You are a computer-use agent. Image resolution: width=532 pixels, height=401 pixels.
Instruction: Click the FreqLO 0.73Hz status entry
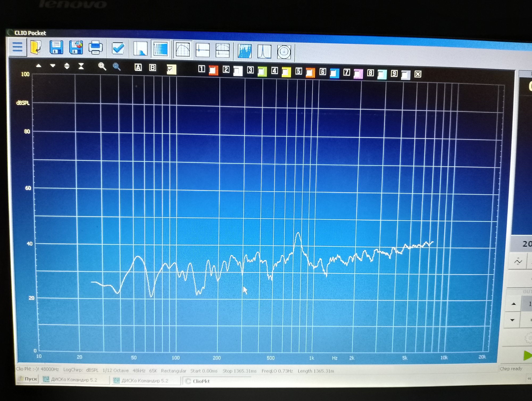pyautogui.click(x=277, y=371)
